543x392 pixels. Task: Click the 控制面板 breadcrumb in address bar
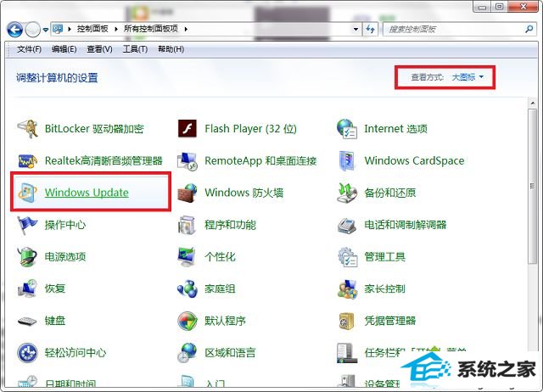click(92, 29)
